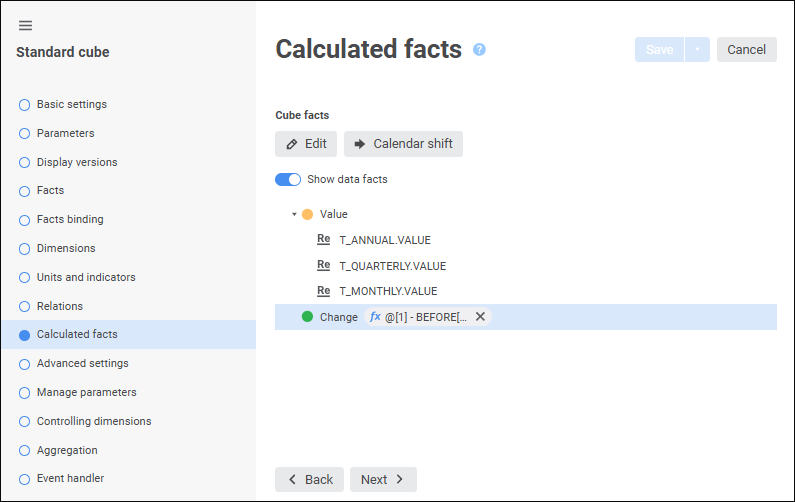Collapse the Value tree node
This screenshot has height=502, width=795.
coord(294,214)
